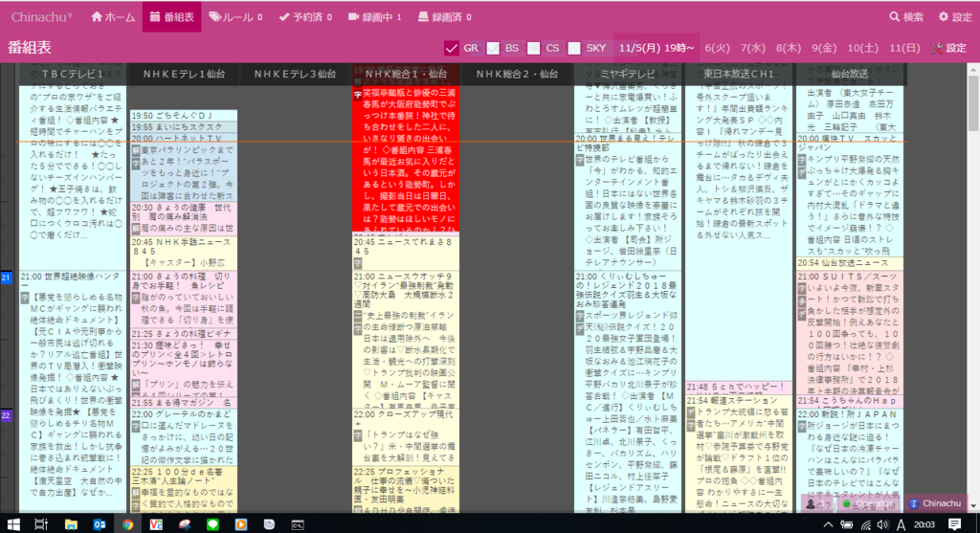Open the guide 設定 wrench settings

coord(948,48)
